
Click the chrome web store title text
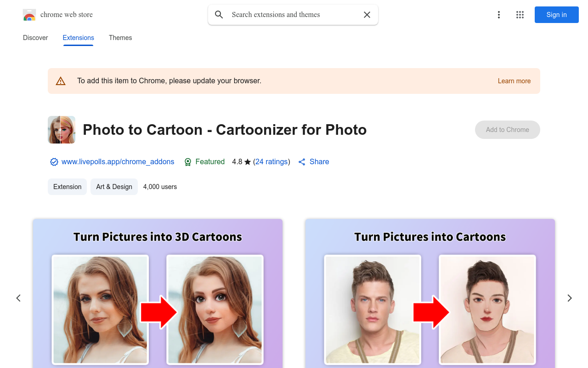[67, 15]
